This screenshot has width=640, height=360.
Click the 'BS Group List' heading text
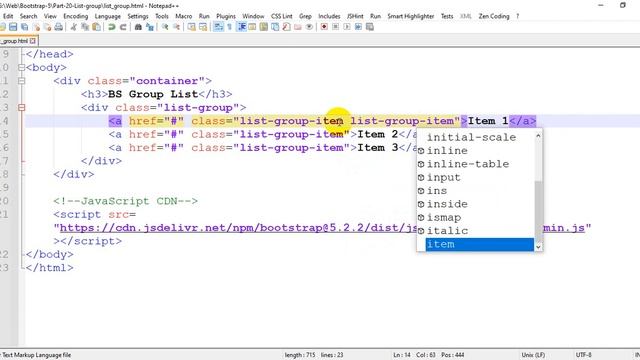point(153,94)
